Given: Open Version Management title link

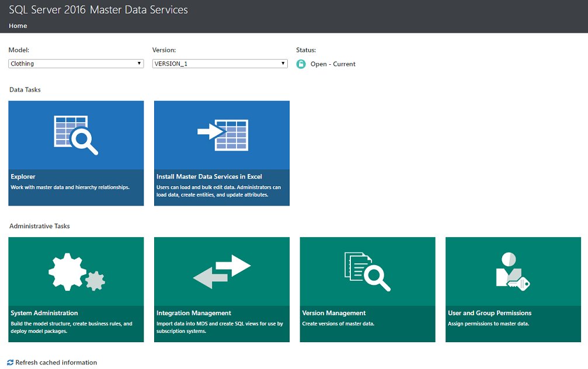Looking at the screenshot, I should tap(334, 313).
